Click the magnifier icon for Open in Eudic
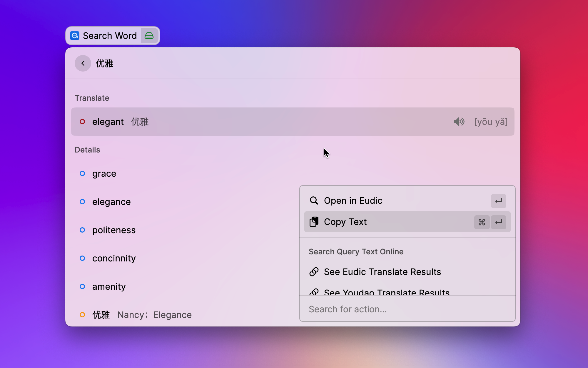The height and width of the screenshot is (368, 588). tap(314, 200)
